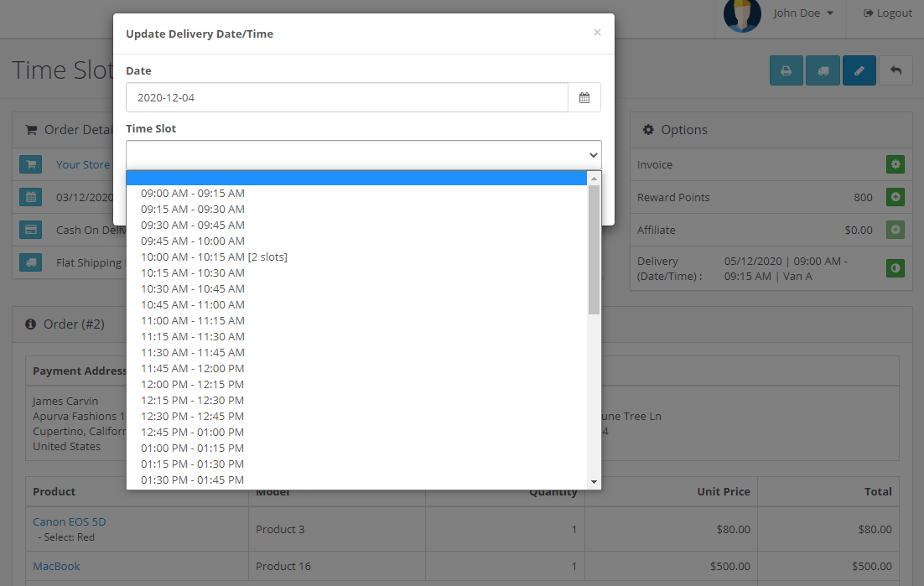This screenshot has width=924, height=586.
Task: Select 12:30 PM - 12:45 PM slot
Action: click(356, 416)
